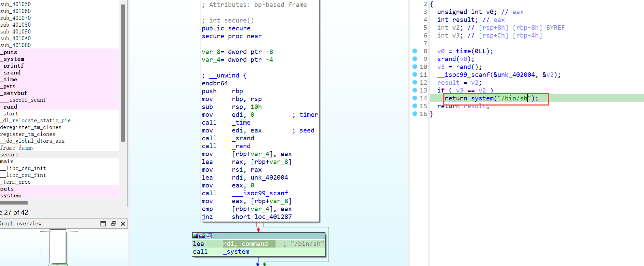Select sub_401060 in functions list
Viewport: 644px width, 266px height.
click(x=59, y=11)
